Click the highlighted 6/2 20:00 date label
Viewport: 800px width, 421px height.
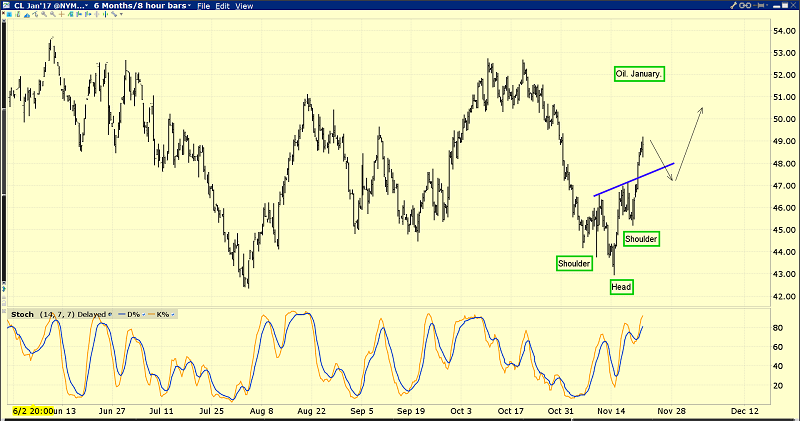(x=28, y=411)
